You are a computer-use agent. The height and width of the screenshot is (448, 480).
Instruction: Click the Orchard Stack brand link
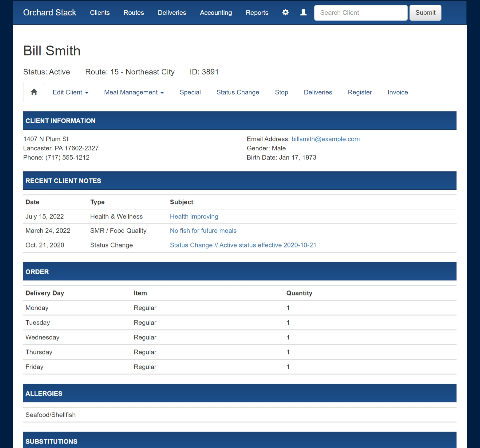coord(50,13)
